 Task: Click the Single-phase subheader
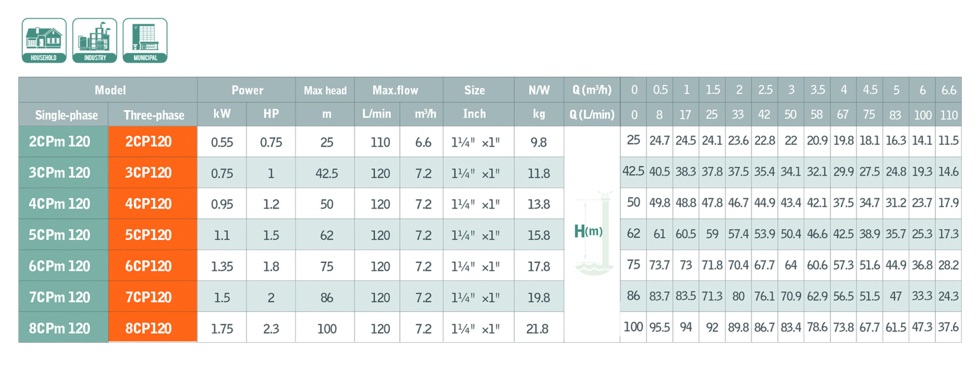coord(66,115)
